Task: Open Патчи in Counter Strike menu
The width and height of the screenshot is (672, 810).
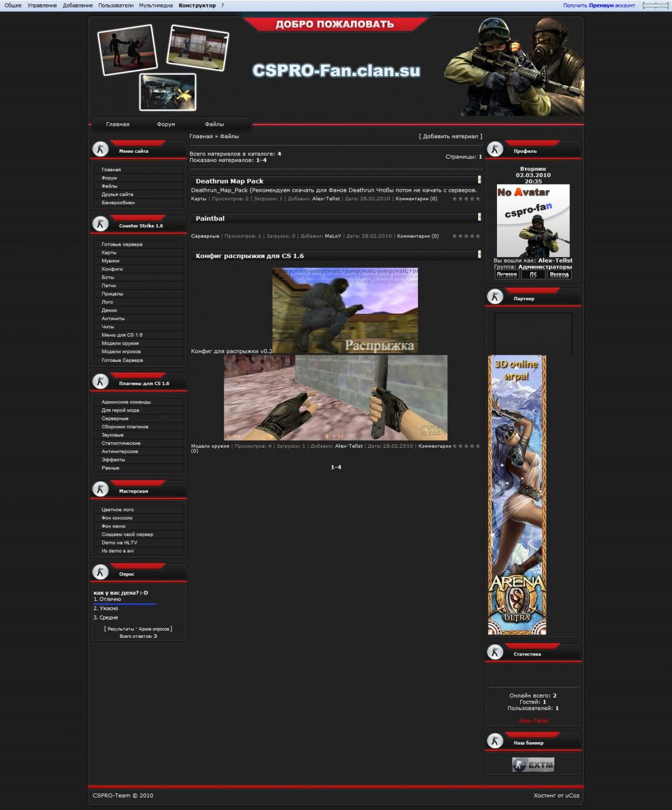Action: (109, 286)
